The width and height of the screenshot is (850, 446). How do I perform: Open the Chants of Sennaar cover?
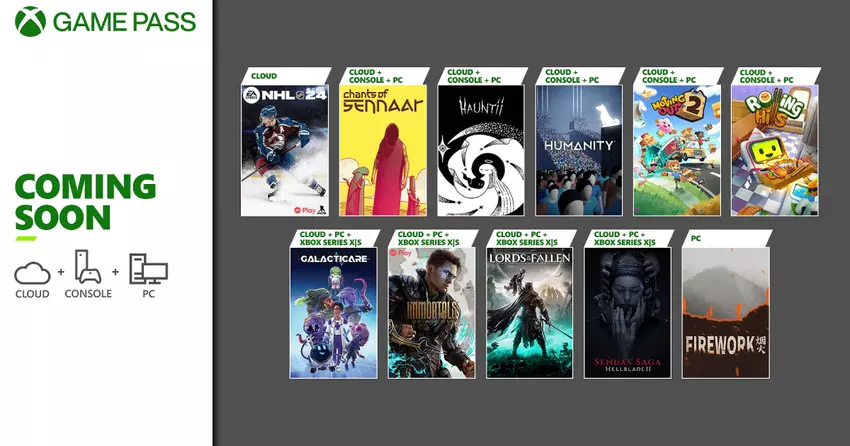pyautogui.click(x=382, y=150)
